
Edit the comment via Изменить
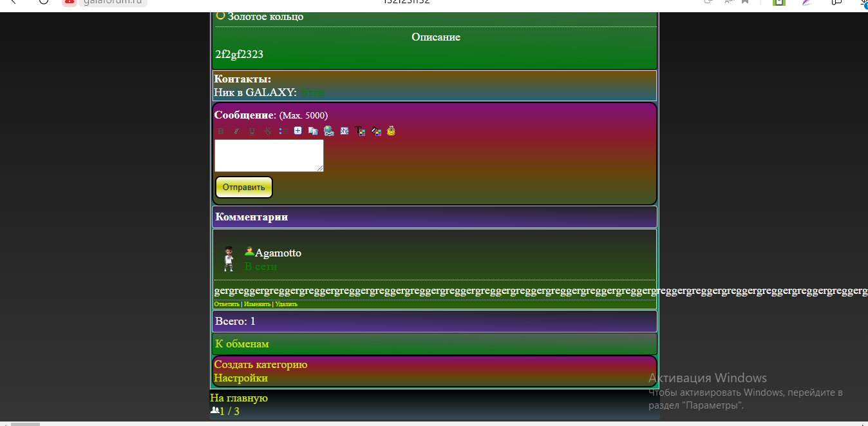click(x=257, y=304)
